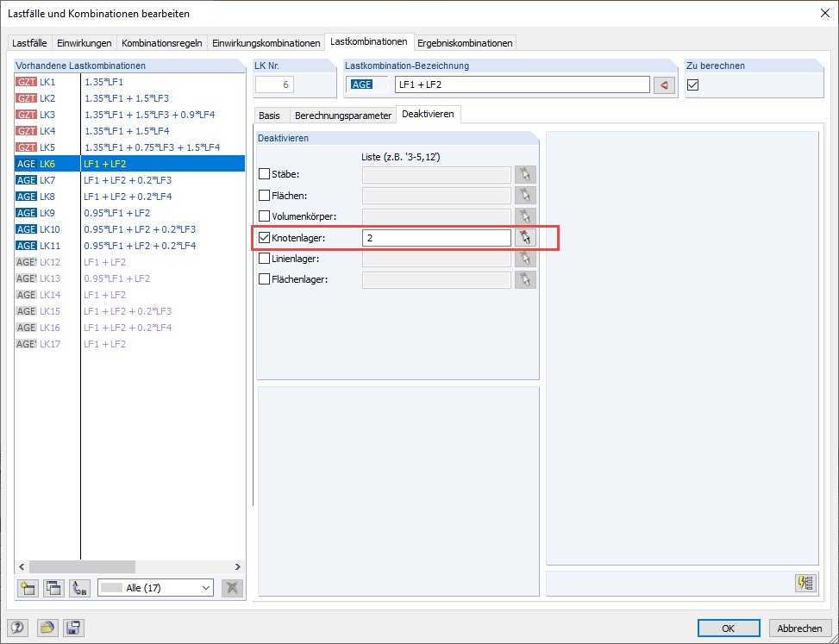The height and width of the screenshot is (644, 839).
Task: Select the greyed LK14 row
Action: click(130, 295)
